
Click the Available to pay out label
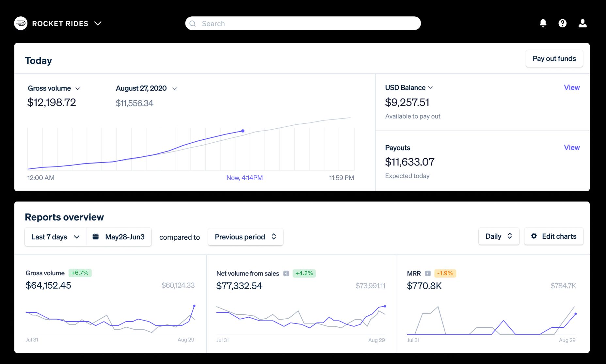click(413, 116)
